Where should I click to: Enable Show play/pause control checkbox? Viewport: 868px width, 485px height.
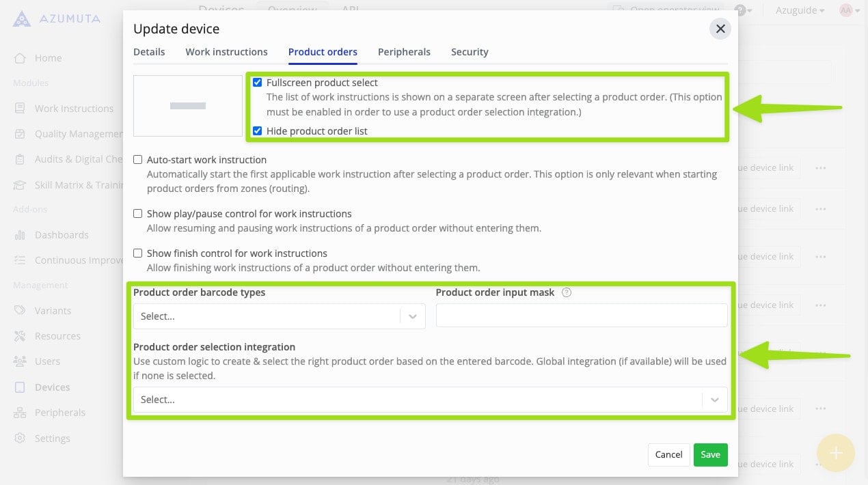point(138,214)
